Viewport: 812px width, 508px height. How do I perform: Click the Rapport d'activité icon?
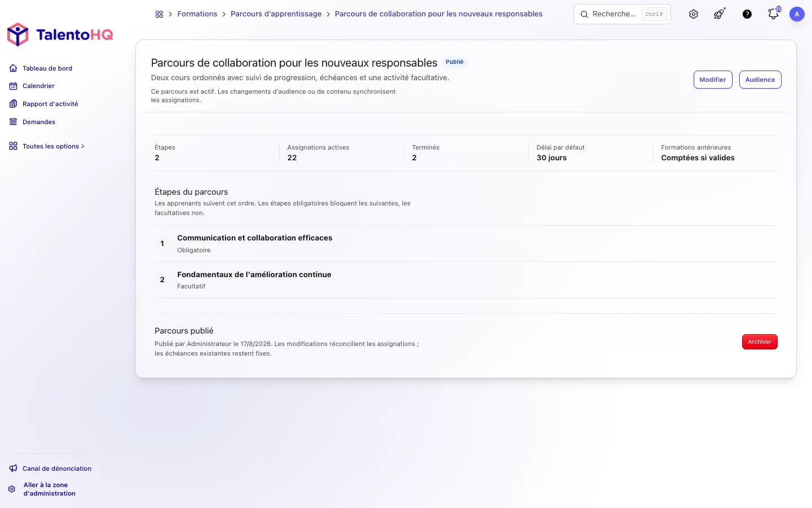click(13, 104)
